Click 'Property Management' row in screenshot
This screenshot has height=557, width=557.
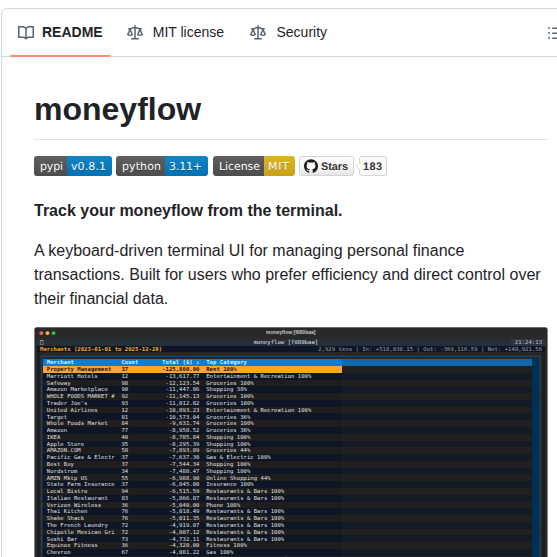192,369
